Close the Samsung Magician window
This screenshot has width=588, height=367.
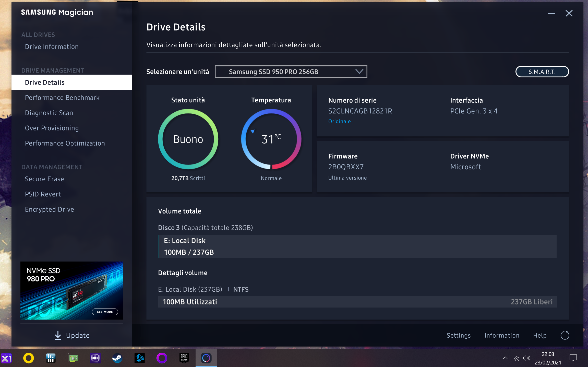(x=569, y=13)
